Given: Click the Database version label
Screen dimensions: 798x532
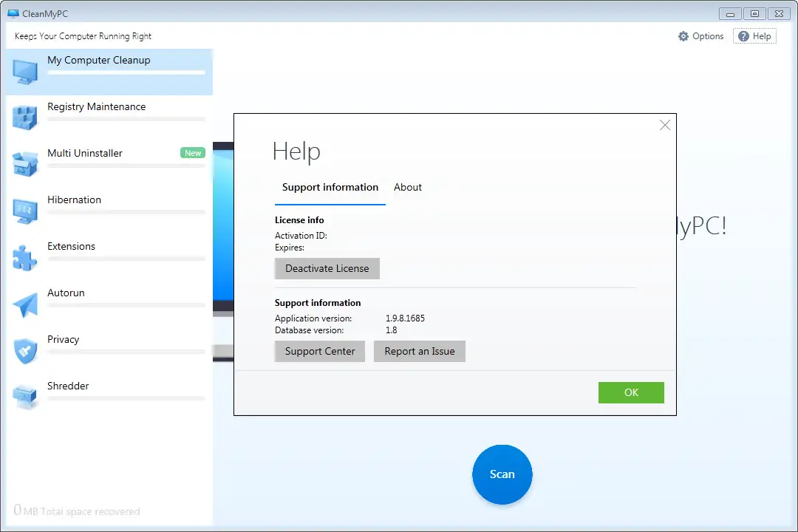Looking at the screenshot, I should click(310, 330).
